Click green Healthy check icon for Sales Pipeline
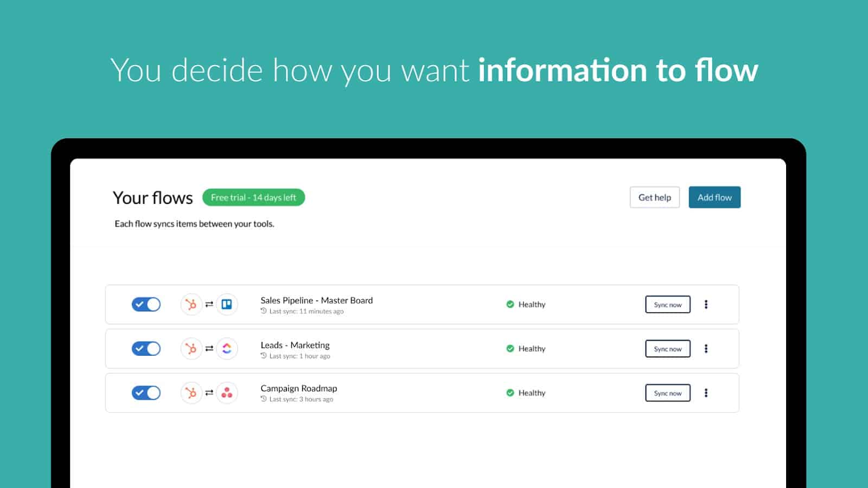 click(x=510, y=304)
